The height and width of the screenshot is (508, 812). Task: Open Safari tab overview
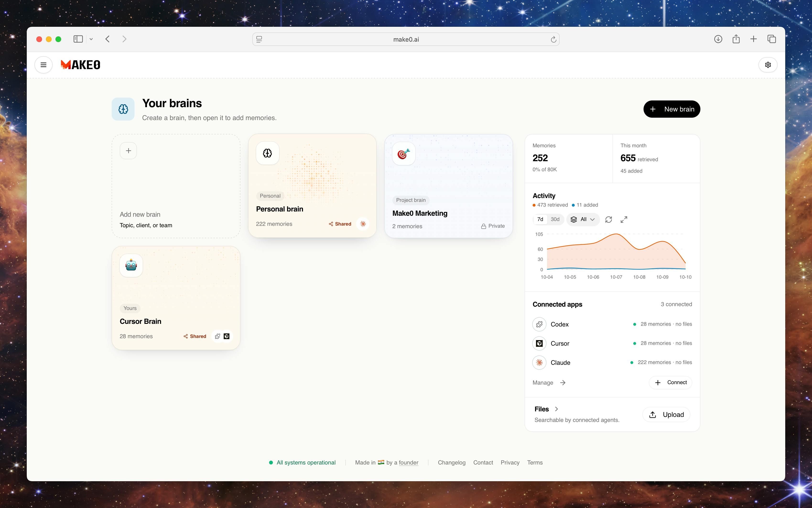[x=772, y=39]
